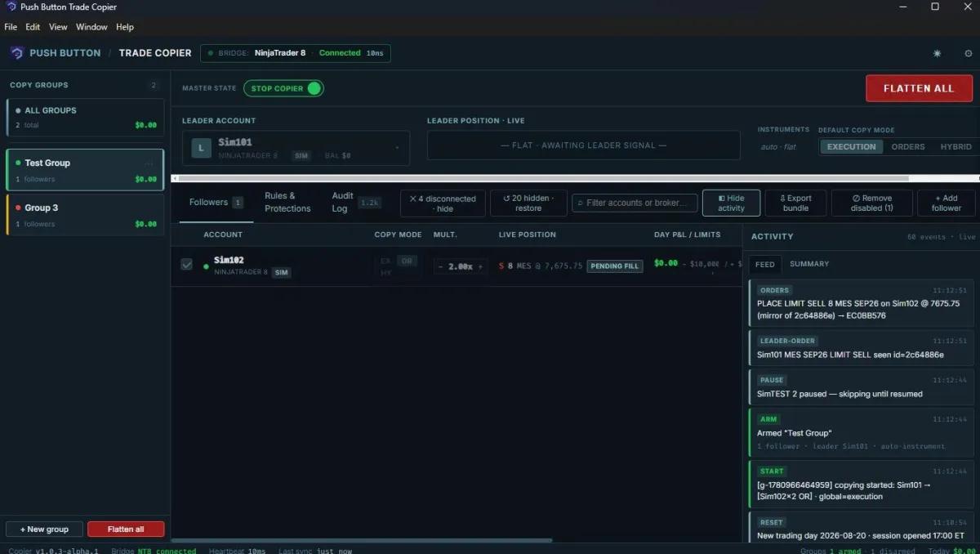Click the SIM badge under Sim102
Screen dimensions: 980x554
coord(281,272)
